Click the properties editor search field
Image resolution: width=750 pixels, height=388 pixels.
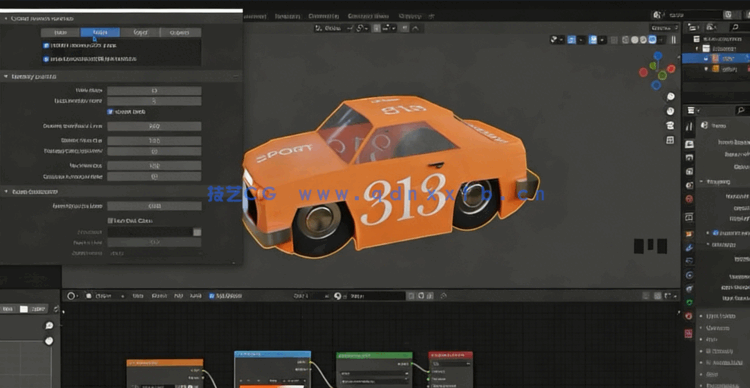742,111
